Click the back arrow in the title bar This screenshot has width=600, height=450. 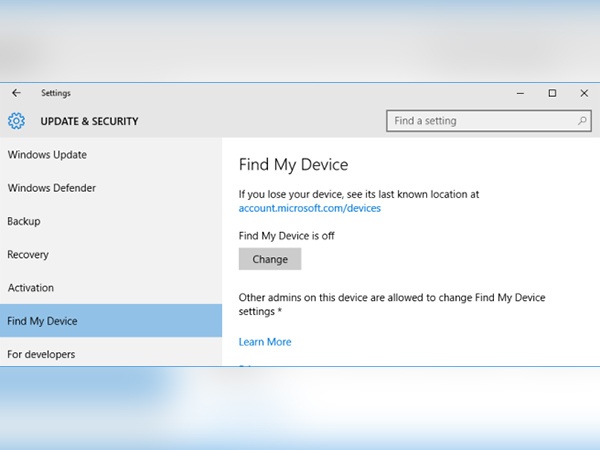click(16, 93)
